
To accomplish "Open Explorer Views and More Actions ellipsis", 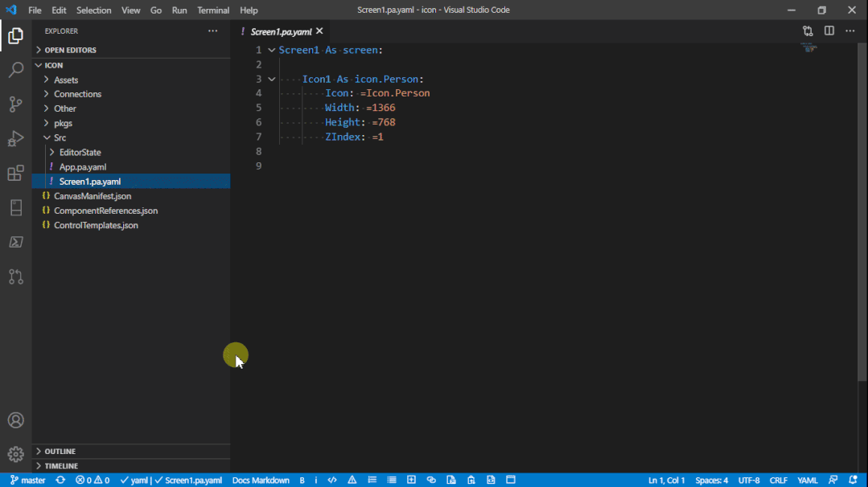I will [212, 31].
